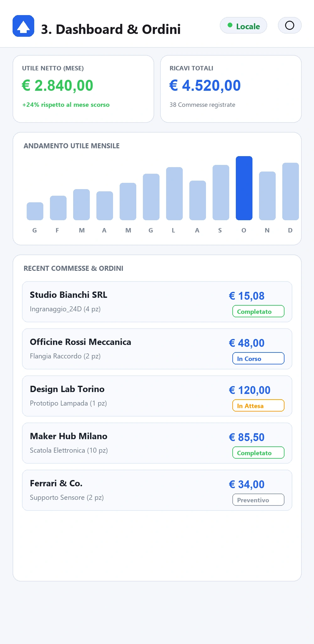Select "38 Commesse registrate" text

click(x=202, y=105)
